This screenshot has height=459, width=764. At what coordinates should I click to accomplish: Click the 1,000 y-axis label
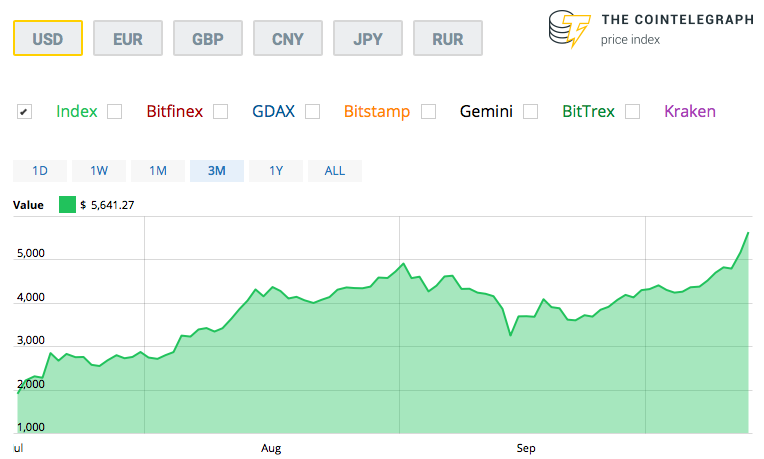point(31,427)
